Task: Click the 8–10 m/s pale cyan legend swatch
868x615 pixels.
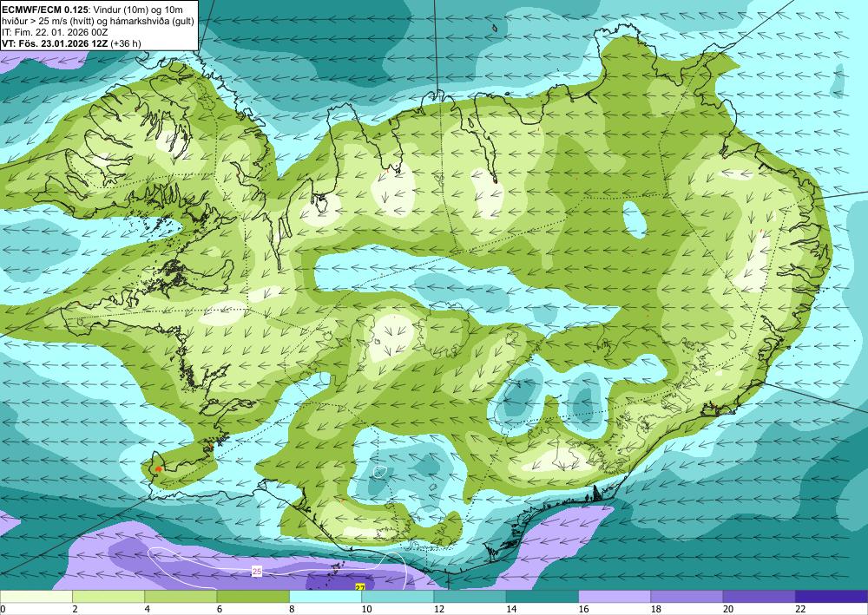Action: (325, 597)
